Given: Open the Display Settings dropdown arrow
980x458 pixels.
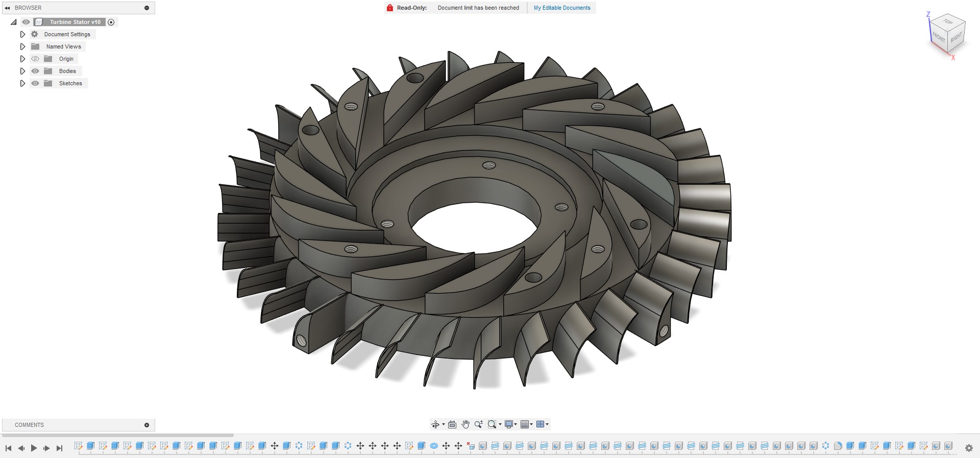Looking at the screenshot, I should click(x=516, y=424).
